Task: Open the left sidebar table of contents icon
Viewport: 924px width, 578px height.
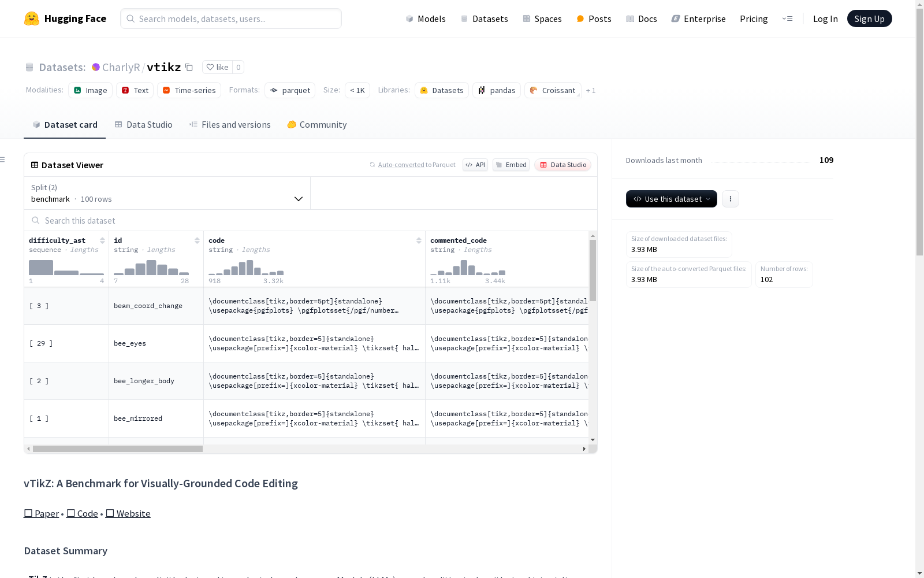Action: click(3, 160)
